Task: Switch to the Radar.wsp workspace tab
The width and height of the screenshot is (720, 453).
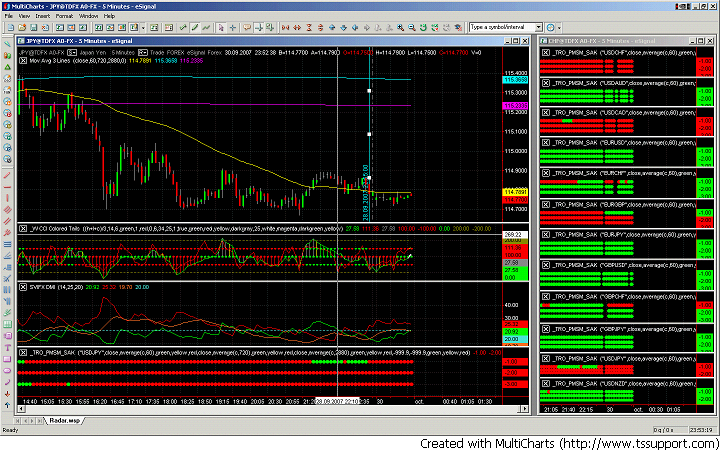Action: 63,421
